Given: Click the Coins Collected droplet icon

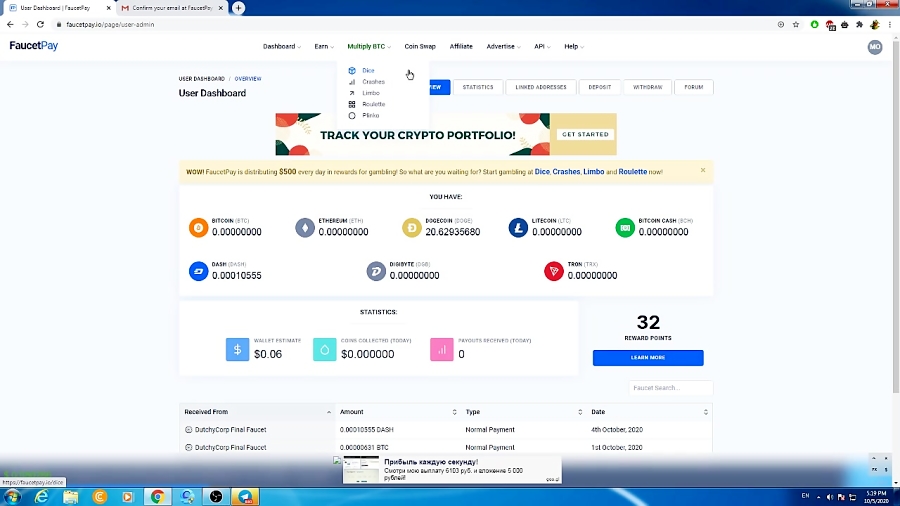Looking at the screenshot, I should [x=324, y=349].
